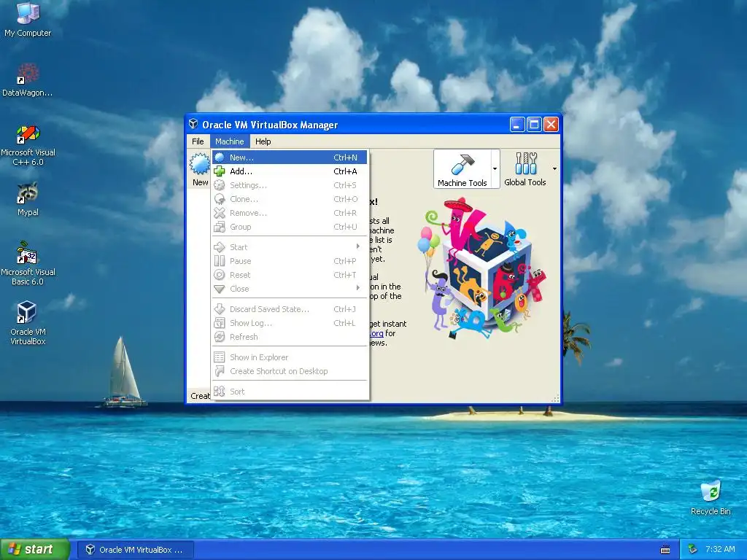Click the Clone… sheep icon
Viewport: 747px width, 560px height.
pyautogui.click(x=219, y=199)
